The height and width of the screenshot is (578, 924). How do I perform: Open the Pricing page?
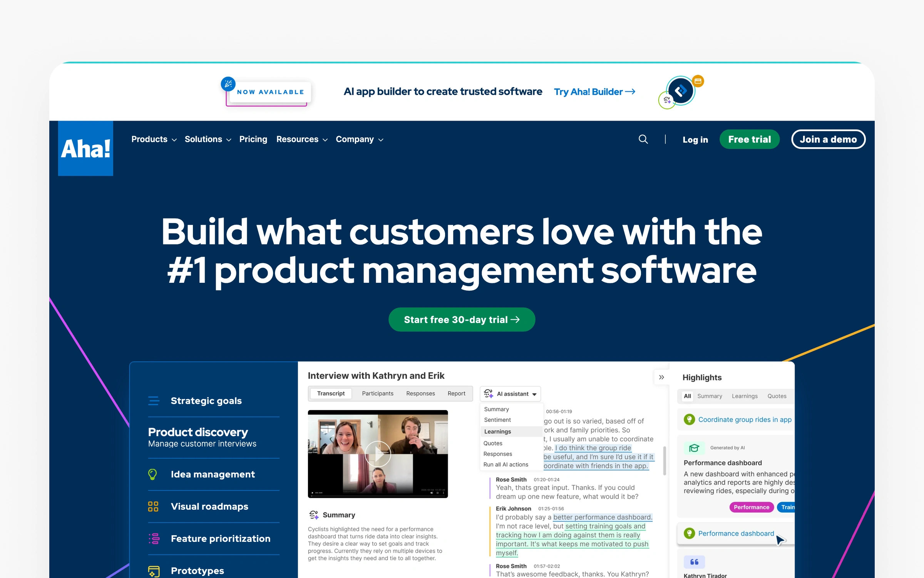point(253,139)
